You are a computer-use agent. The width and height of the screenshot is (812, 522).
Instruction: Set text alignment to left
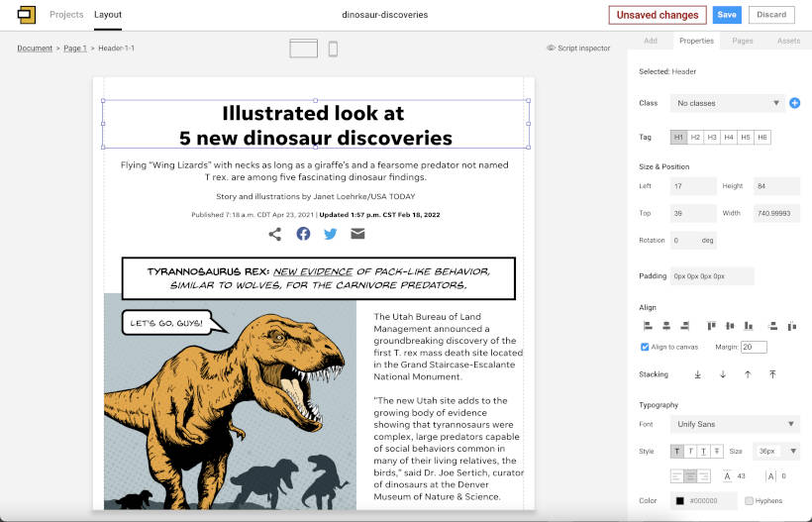(x=677, y=475)
